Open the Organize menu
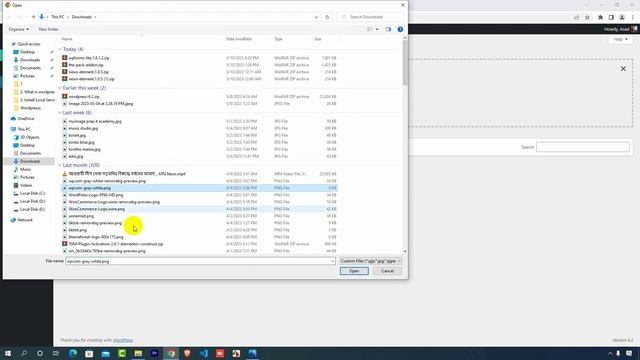Viewport: 640px width, 360px height. [x=18, y=29]
